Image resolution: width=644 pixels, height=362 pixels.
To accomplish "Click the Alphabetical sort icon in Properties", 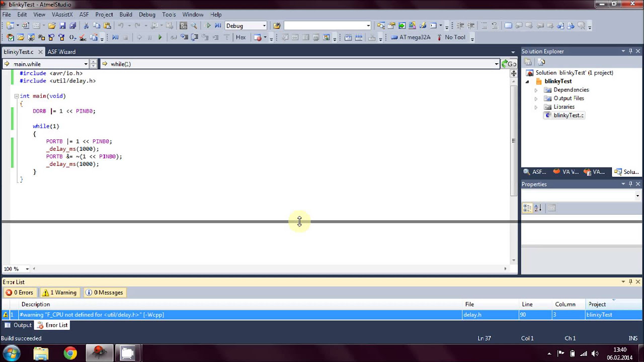I will pyautogui.click(x=537, y=208).
